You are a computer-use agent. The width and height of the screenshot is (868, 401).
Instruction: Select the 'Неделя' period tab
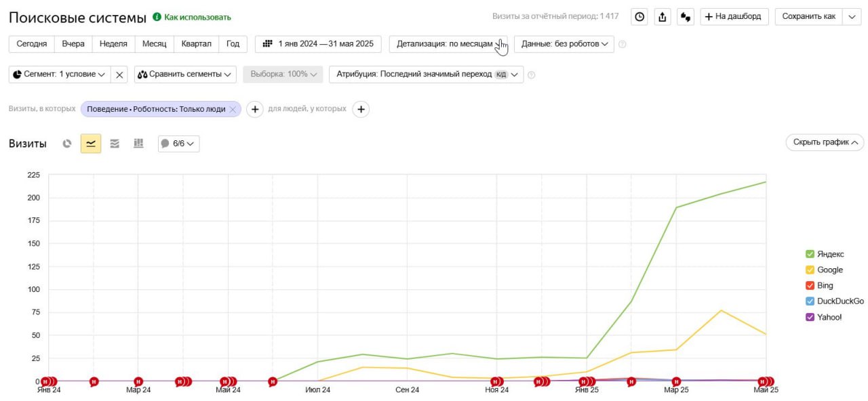pyautogui.click(x=113, y=43)
